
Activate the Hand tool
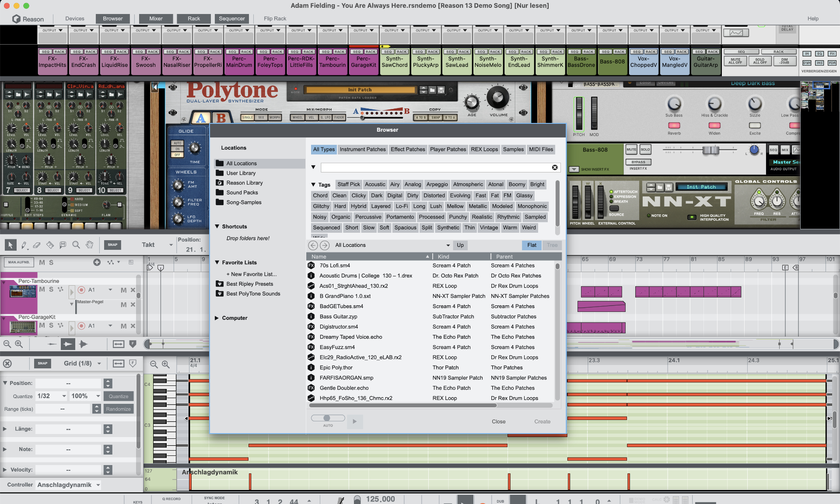(x=89, y=245)
